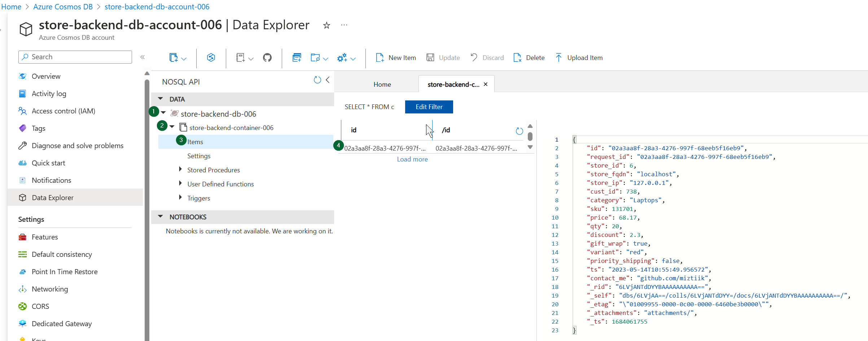Screen dimensions: 868x341
Task: Expand the settings gear dropdown chevron
Action: pos(353,59)
